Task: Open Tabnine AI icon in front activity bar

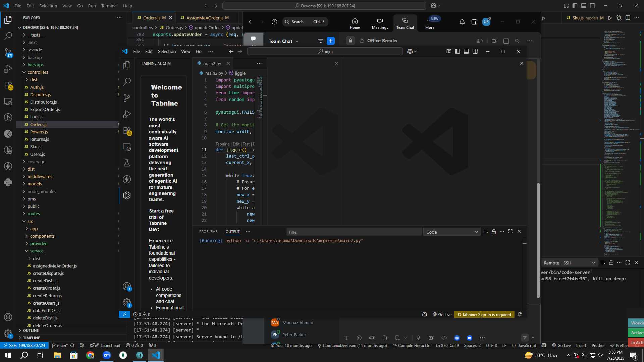Action: (x=127, y=195)
